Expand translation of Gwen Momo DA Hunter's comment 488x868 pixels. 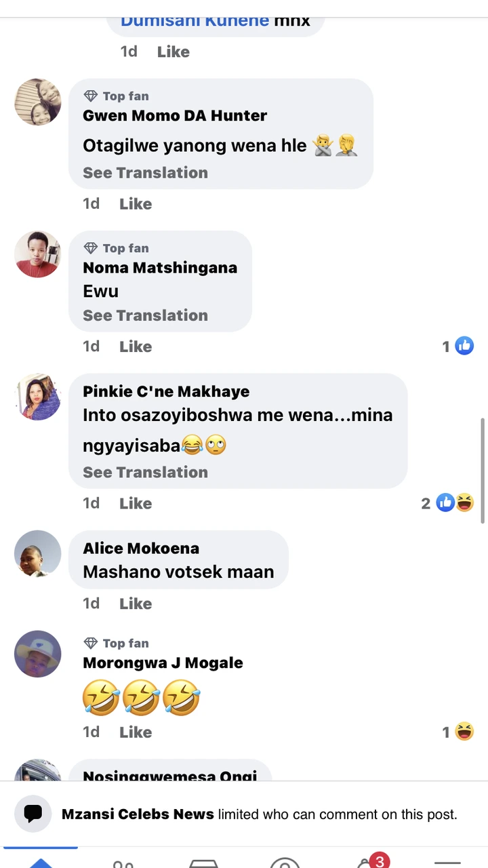pyautogui.click(x=145, y=173)
